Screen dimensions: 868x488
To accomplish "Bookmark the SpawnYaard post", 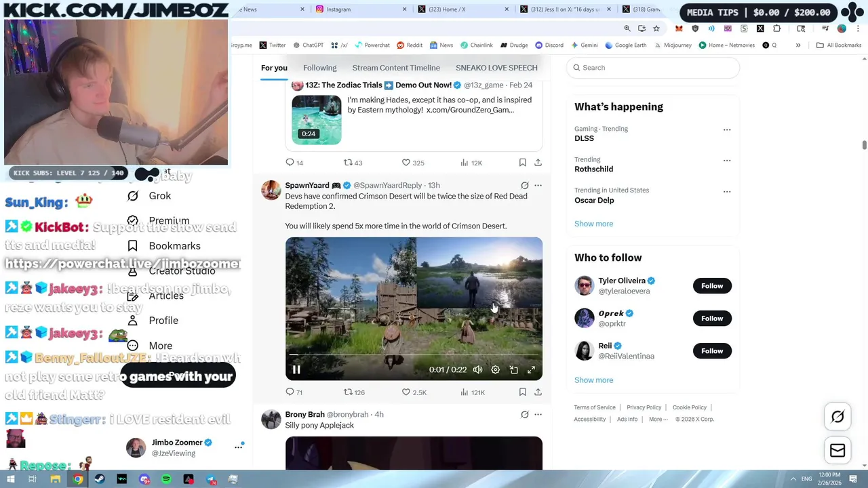I will click(x=522, y=392).
